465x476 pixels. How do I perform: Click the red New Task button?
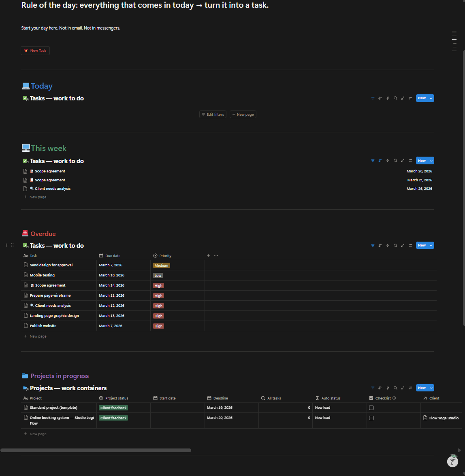pyautogui.click(x=35, y=50)
